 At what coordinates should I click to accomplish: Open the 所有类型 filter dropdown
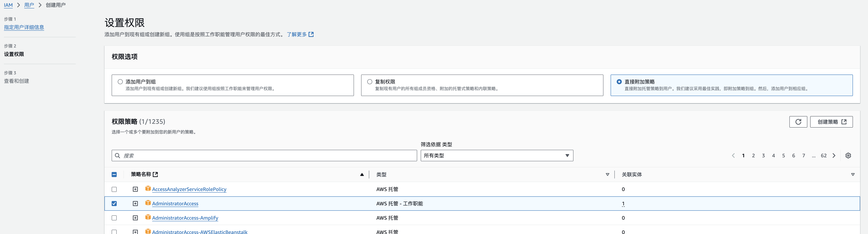pyautogui.click(x=497, y=155)
